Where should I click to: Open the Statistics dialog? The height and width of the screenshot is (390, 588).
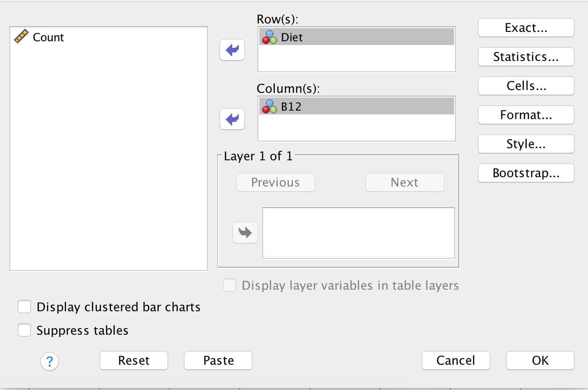tap(525, 57)
